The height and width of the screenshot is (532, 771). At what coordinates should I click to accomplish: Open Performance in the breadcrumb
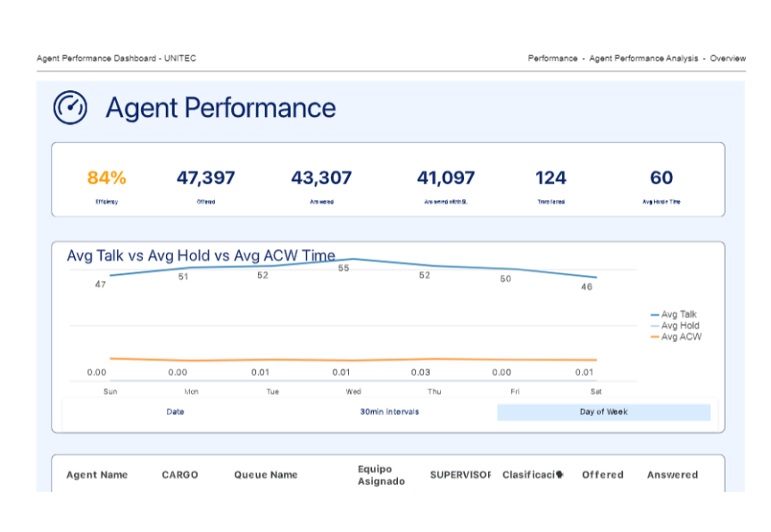point(552,59)
